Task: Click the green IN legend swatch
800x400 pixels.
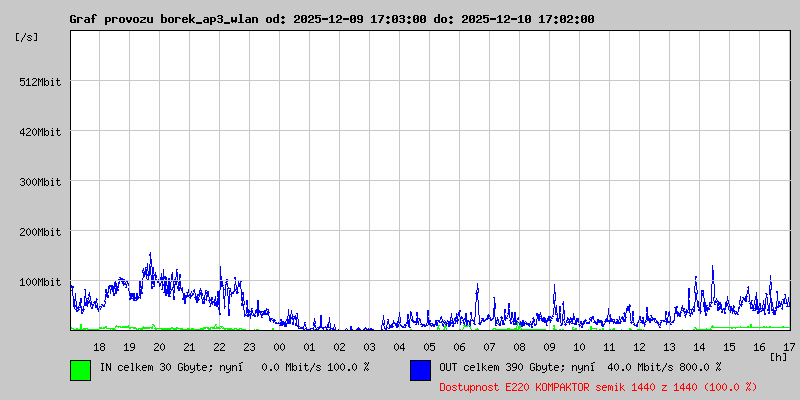Action: [80, 369]
